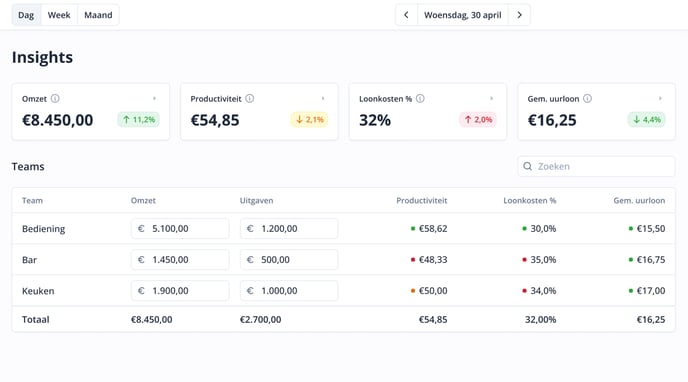Expand the Omzet card arrow
Image resolution: width=688 pixels, height=382 pixels.
click(154, 99)
